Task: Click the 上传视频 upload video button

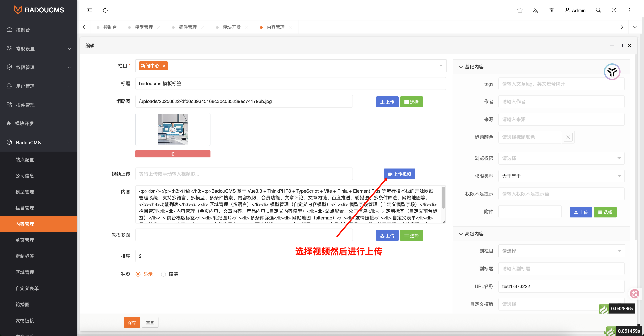Action: click(399, 174)
